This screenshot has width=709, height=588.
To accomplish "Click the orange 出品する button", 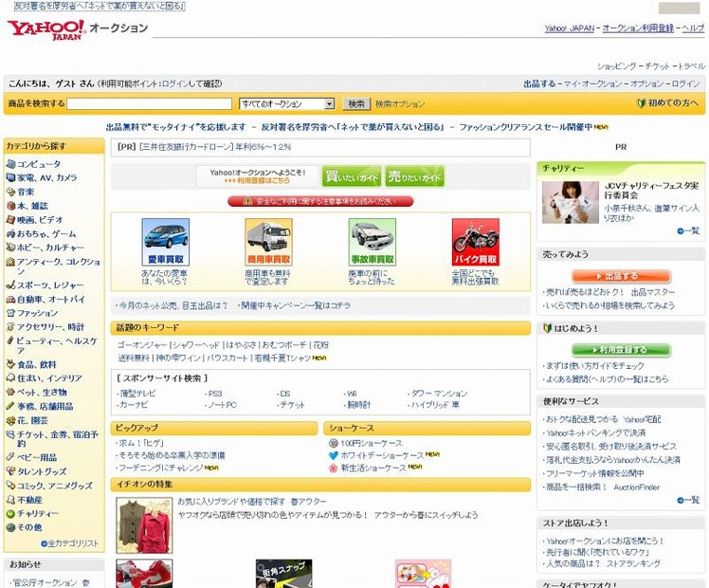I will click(x=621, y=276).
